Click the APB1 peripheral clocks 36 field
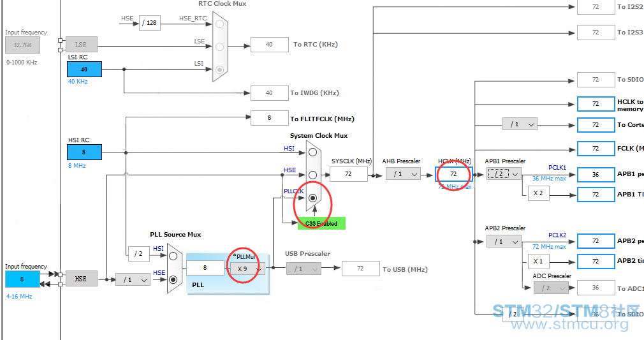This screenshot has width=644, height=340. 596,174
